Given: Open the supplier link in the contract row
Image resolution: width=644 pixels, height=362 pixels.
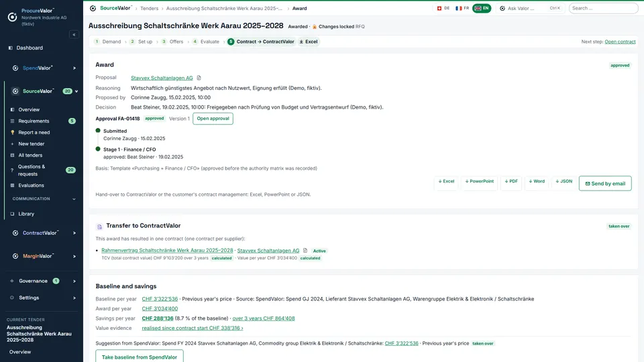Looking at the screenshot, I should [268, 250].
